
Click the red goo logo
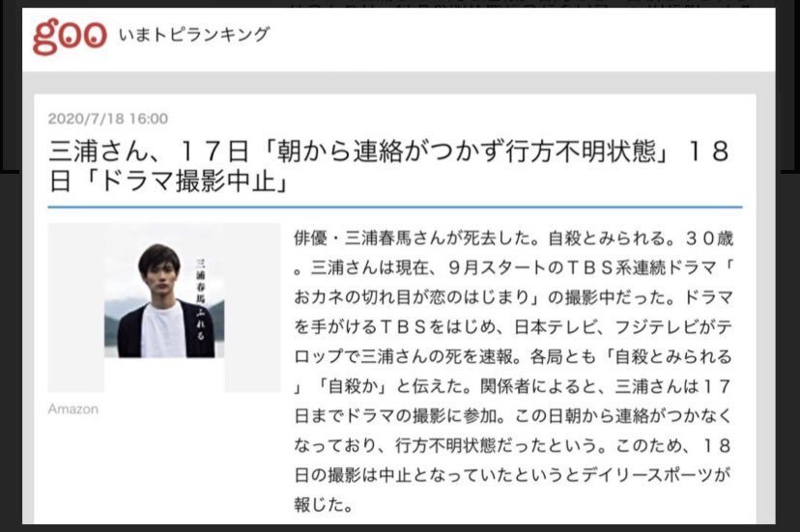70,36
